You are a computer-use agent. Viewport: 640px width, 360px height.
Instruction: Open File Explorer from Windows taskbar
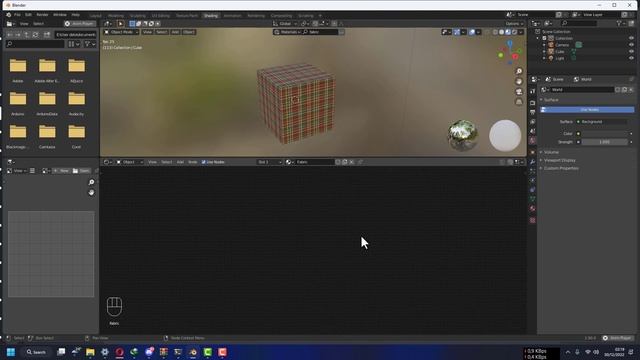[90, 352]
